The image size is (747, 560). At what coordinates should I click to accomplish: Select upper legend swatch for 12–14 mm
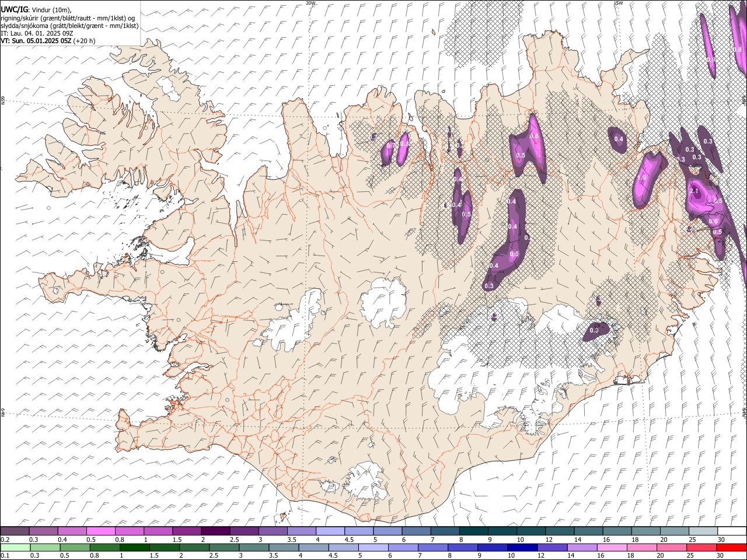(x=559, y=531)
